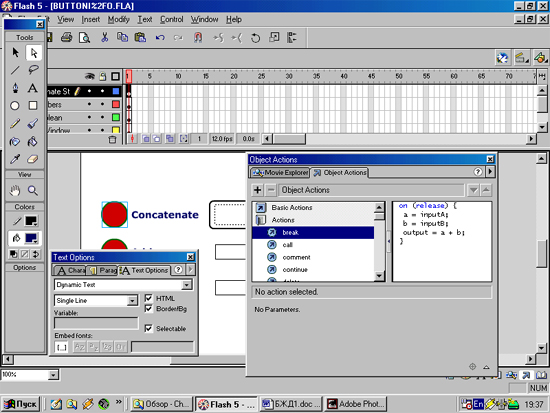Open the Modify menu
Screen dimensions: 550x413
point(118,20)
